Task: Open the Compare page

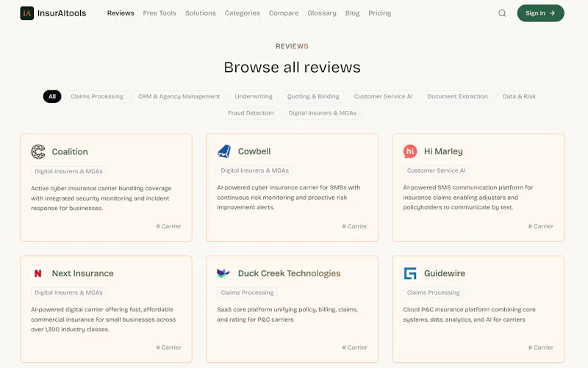Action: pyautogui.click(x=284, y=13)
